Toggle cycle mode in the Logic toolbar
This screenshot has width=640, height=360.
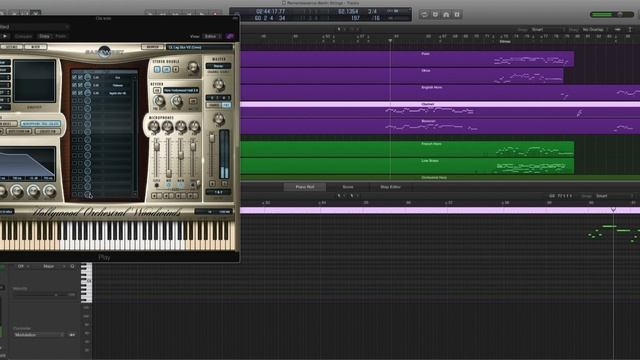click(x=424, y=14)
